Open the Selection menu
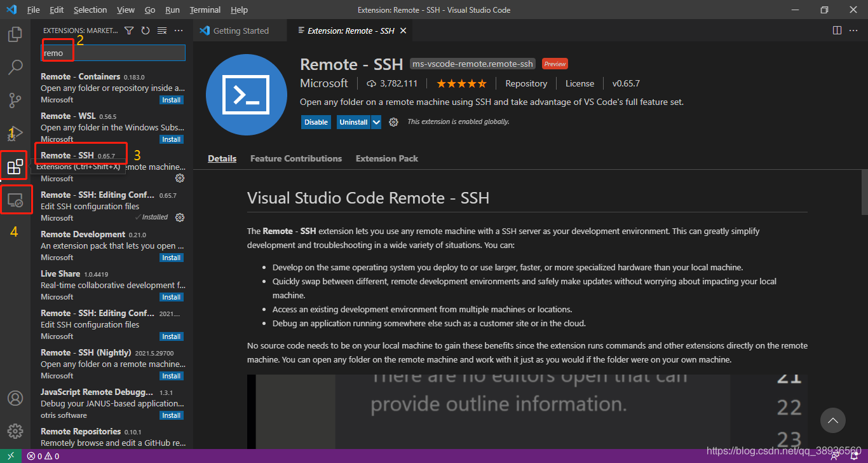Screen dimensions: 868x463 pos(90,10)
